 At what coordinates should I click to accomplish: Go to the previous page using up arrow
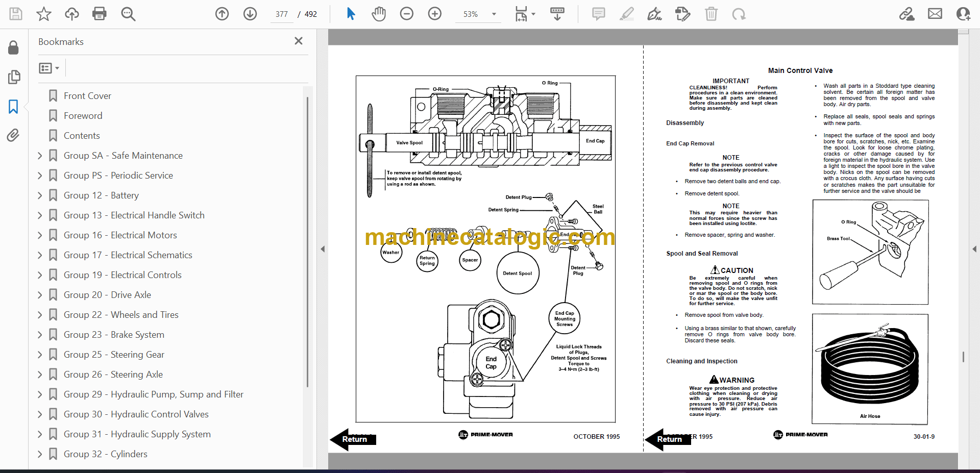[222, 14]
